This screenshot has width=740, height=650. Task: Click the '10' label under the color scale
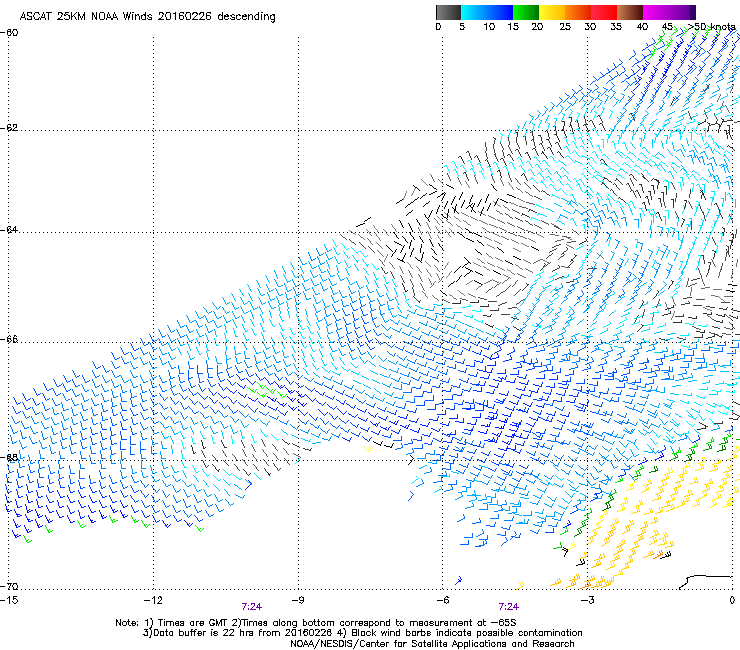[489, 27]
